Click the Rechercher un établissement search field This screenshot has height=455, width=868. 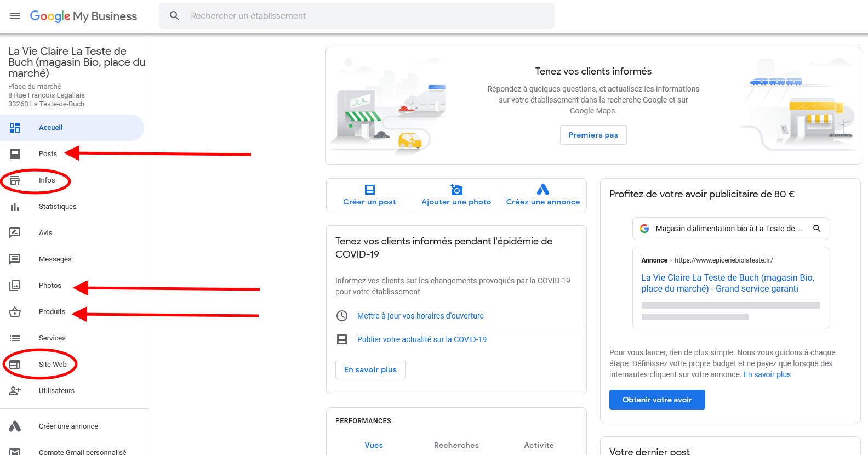click(x=357, y=16)
